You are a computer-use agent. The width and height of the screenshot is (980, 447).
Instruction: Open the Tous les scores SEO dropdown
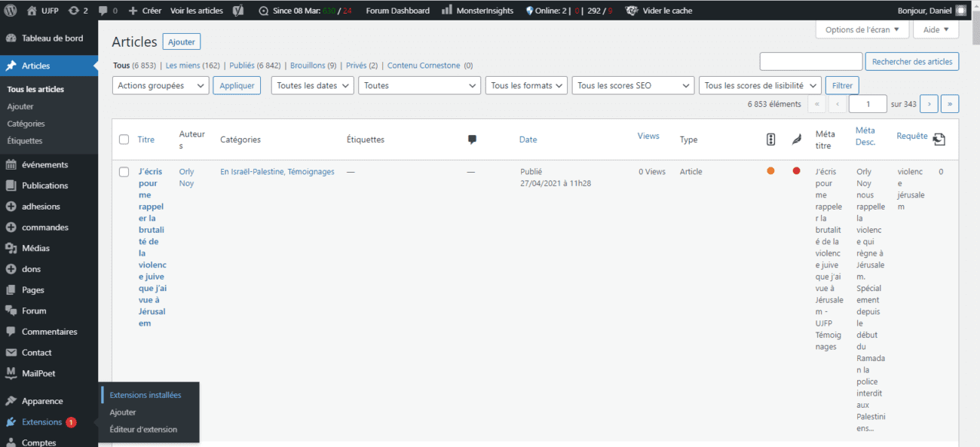pos(633,86)
